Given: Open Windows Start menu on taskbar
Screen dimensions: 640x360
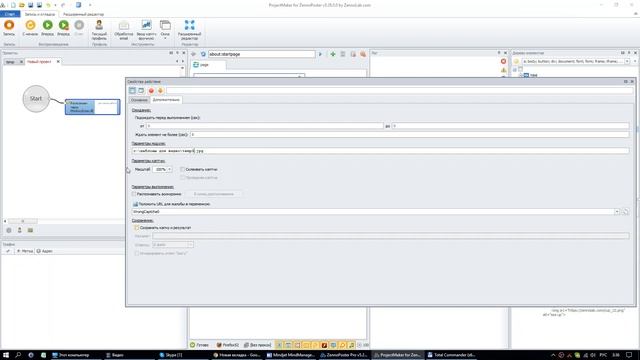Looking at the screenshot, I should coord(6,355).
